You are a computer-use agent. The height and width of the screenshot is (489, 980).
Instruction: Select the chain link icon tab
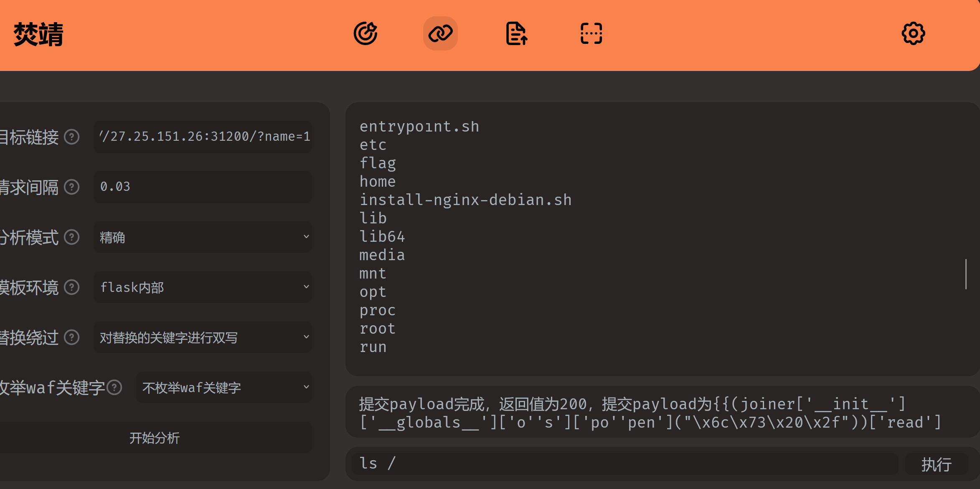click(440, 33)
